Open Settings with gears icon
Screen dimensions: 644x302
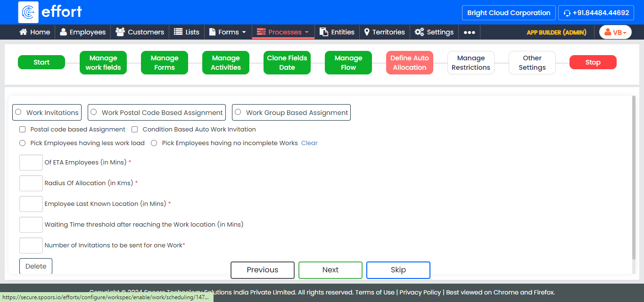tap(419, 32)
